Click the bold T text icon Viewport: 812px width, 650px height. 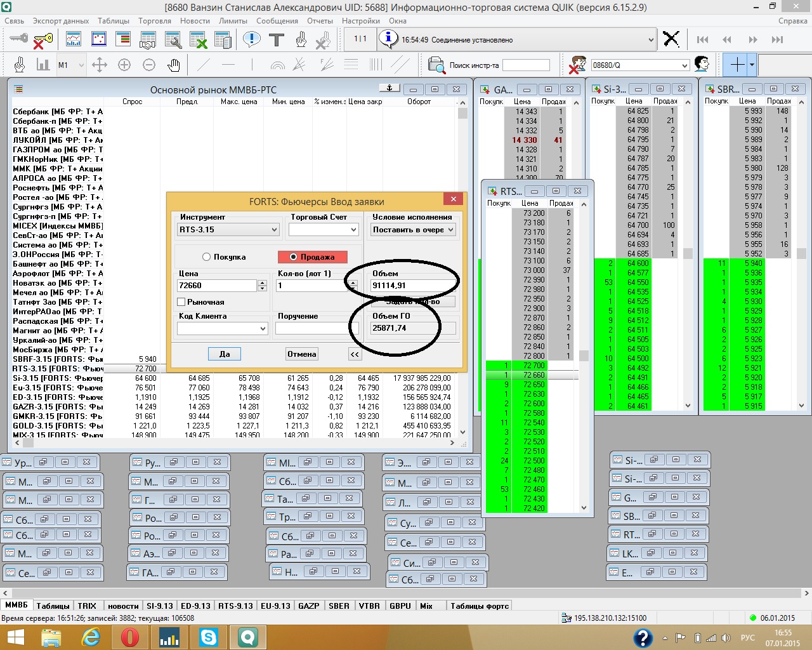coord(277,40)
